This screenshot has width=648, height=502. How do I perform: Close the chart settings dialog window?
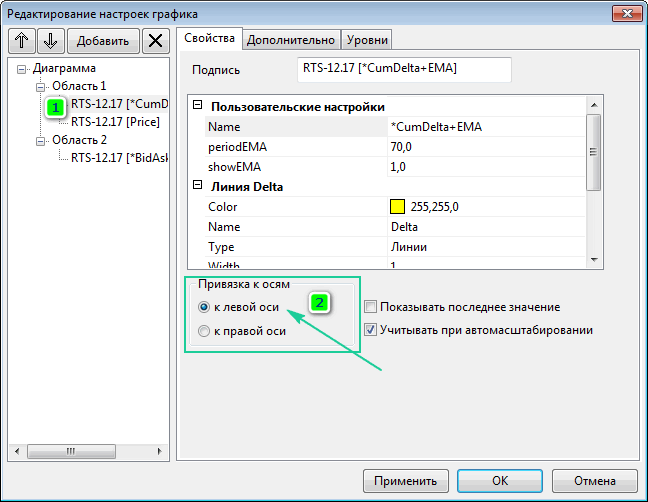(x=628, y=13)
